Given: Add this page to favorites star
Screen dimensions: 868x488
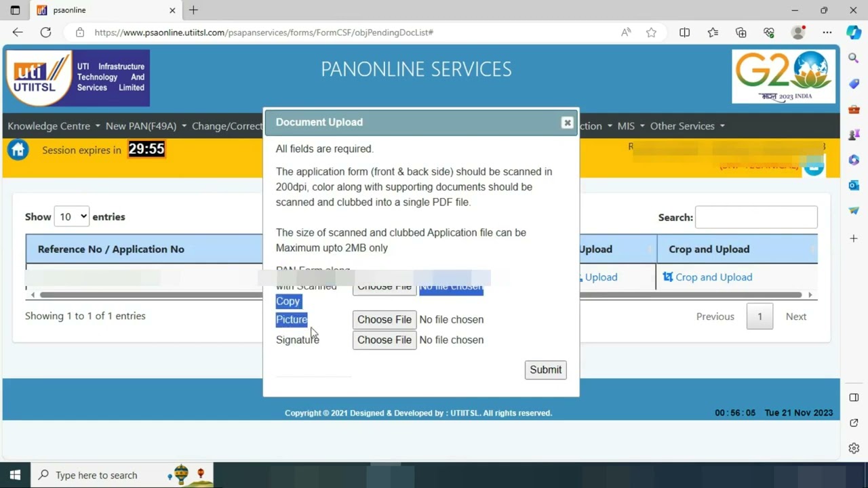Looking at the screenshot, I should 651,32.
